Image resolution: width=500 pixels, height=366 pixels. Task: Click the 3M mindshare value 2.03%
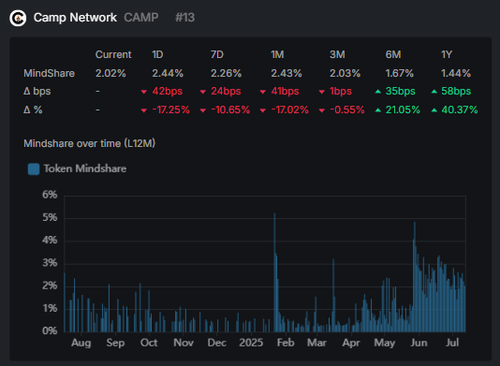[345, 73]
